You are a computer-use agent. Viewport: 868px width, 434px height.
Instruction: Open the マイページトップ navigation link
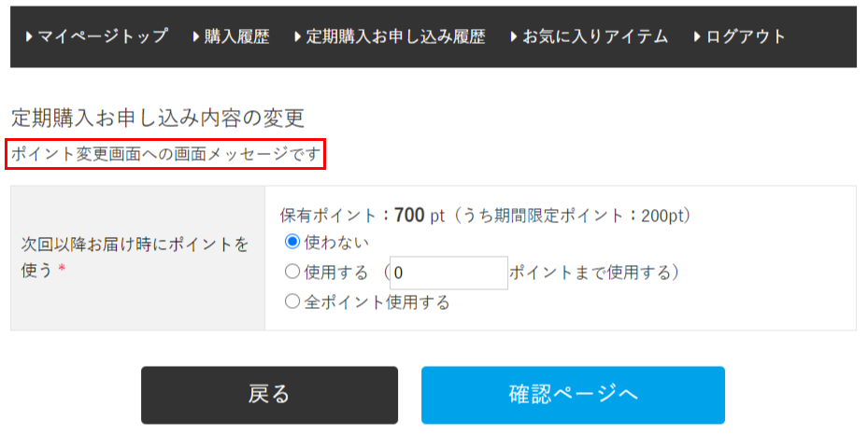(x=102, y=37)
